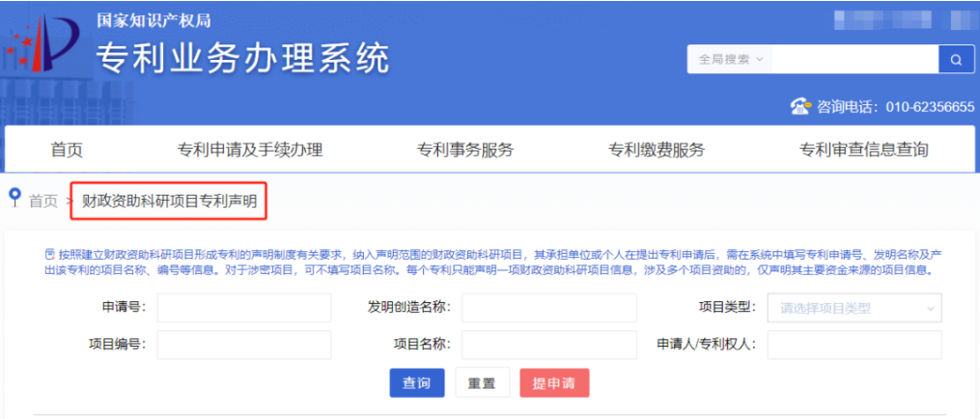This screenshot has width=980, height=419.
Task: Click the magnifier search button
Action: 956,59
